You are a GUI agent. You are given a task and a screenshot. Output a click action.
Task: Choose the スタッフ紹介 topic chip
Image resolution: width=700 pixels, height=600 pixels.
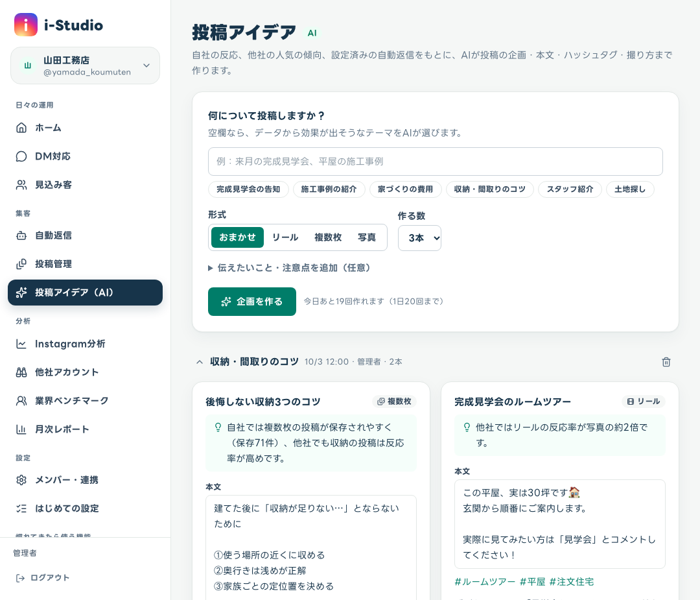tap(570, 189)
